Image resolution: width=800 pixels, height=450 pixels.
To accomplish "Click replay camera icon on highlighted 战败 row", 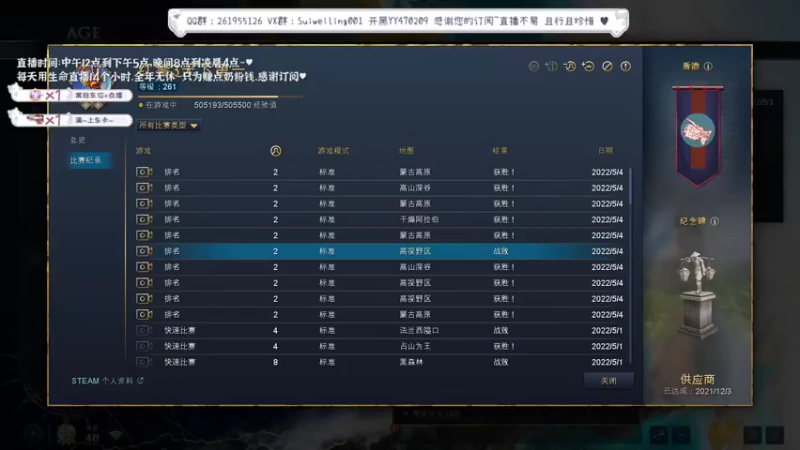I will pos(144,251).
